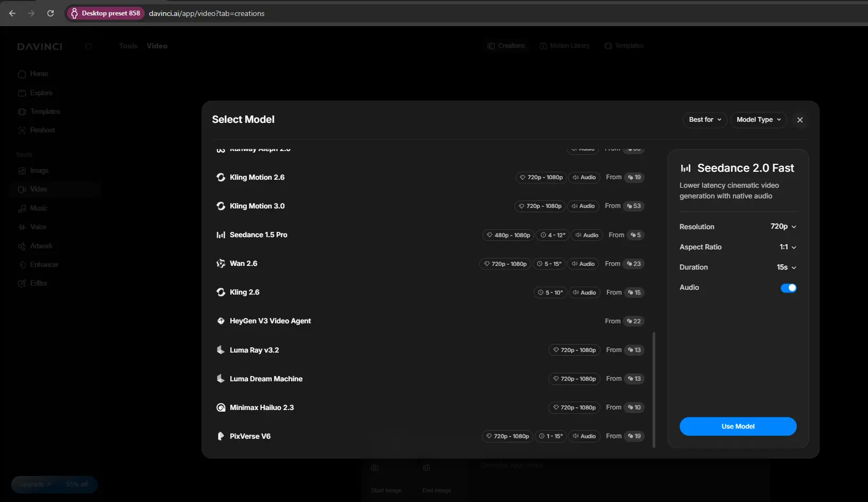Click the Home icon in the sidebar
Image resolution: width=868 pixels, height=502 pixels.
[22, 74]
